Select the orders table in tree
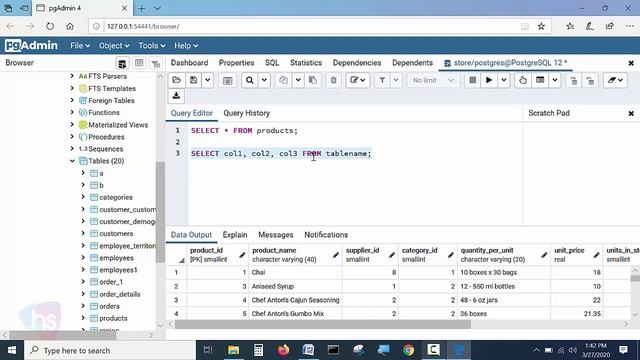 click(109, 306)
